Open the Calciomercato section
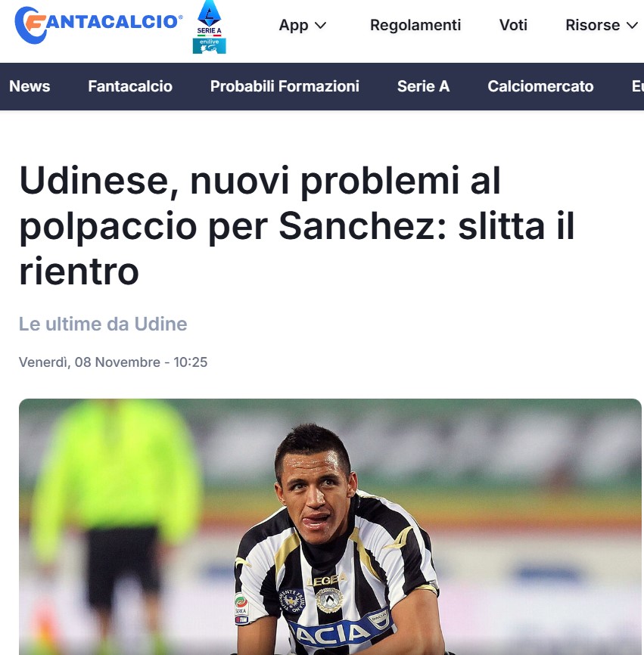This screenshot has width=644, height=655. pos(540,86)
